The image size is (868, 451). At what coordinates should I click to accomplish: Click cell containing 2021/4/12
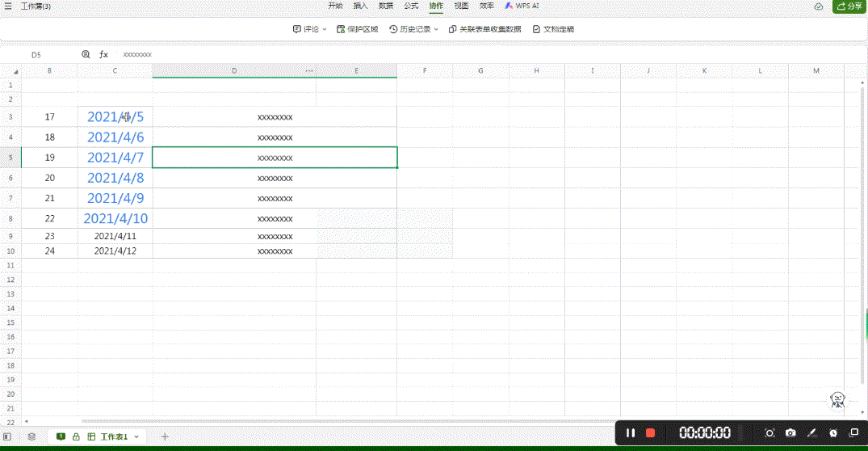tap(115, 251)
